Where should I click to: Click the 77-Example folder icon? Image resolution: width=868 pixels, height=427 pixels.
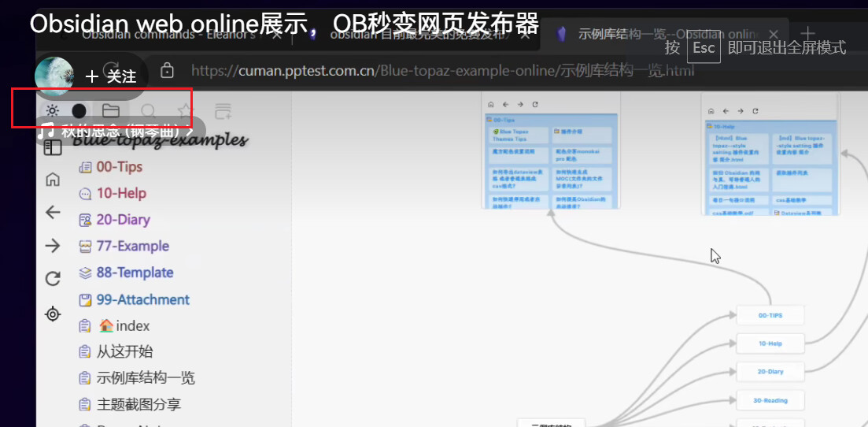85,247
